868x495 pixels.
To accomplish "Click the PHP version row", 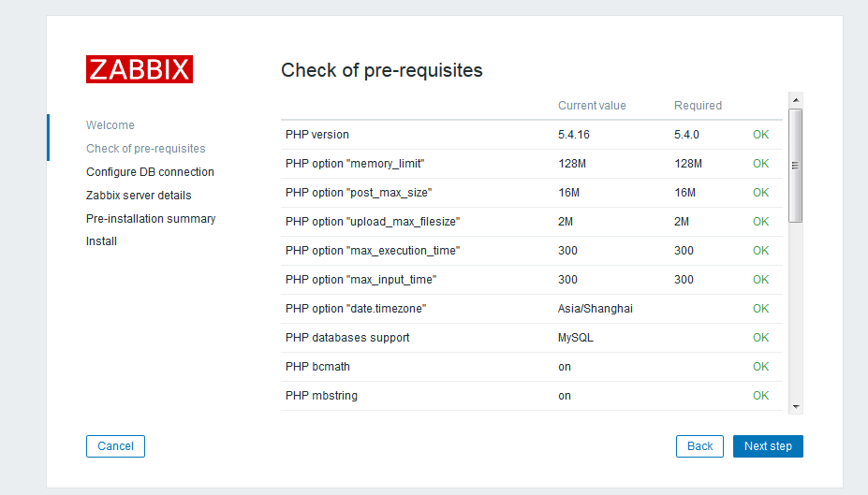I will pos(317,135).
